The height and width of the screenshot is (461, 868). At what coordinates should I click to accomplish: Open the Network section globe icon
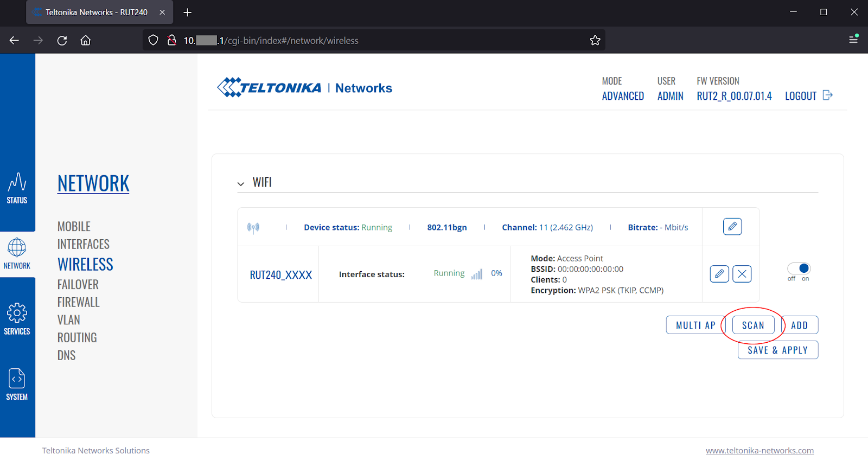[x=17, y=247]
